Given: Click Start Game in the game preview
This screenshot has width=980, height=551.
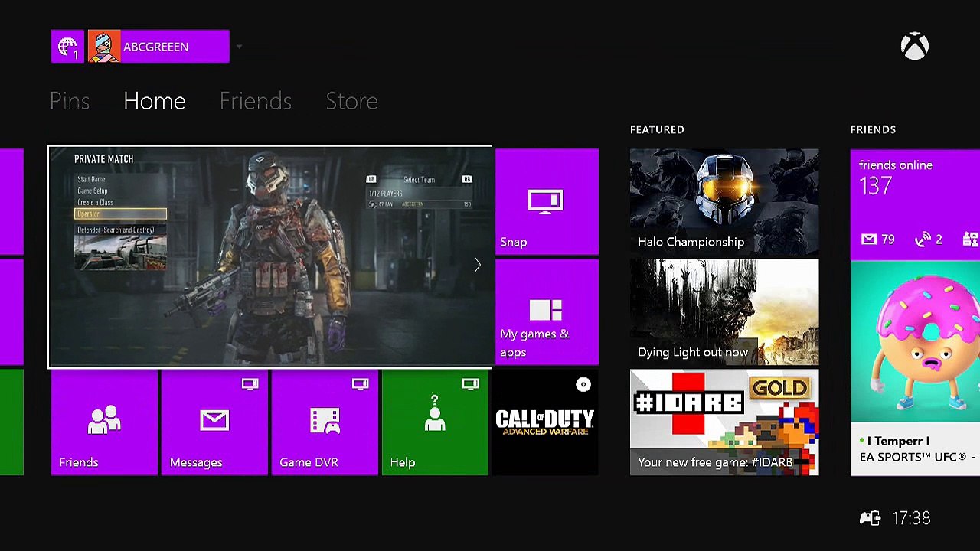Looking at the screenshot, I should point(91,179).
